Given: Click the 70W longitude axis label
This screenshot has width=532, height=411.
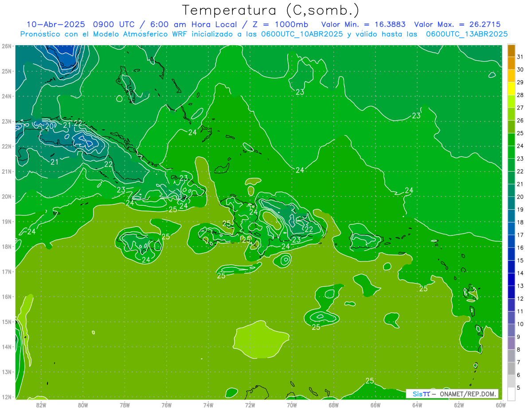Looking at the screenshot, I should coord(292,405).
